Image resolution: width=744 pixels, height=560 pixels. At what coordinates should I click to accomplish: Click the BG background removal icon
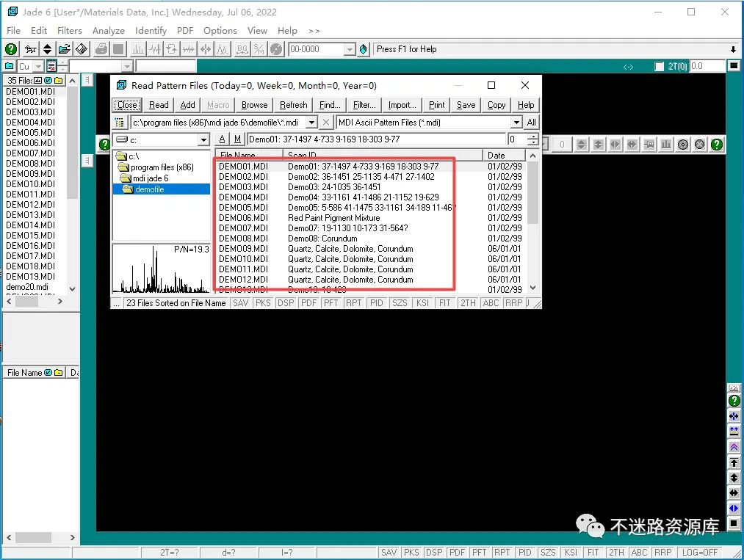tap(242, 49)
